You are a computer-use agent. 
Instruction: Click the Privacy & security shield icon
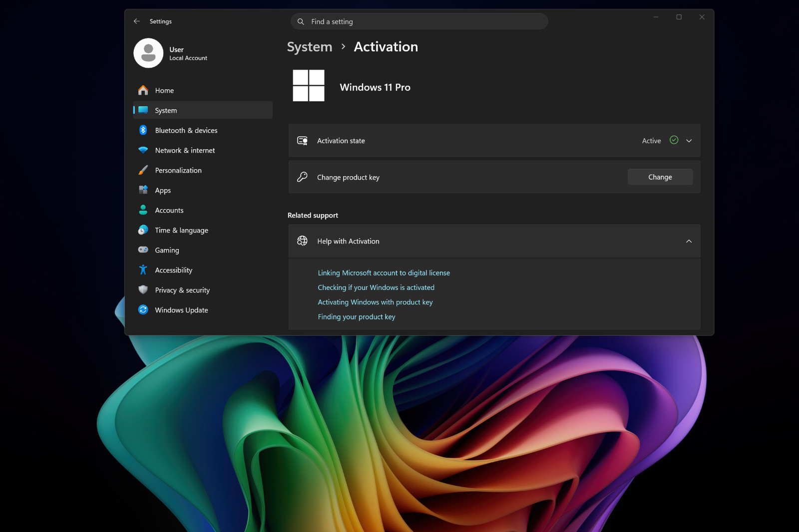[x=143, y=290]
